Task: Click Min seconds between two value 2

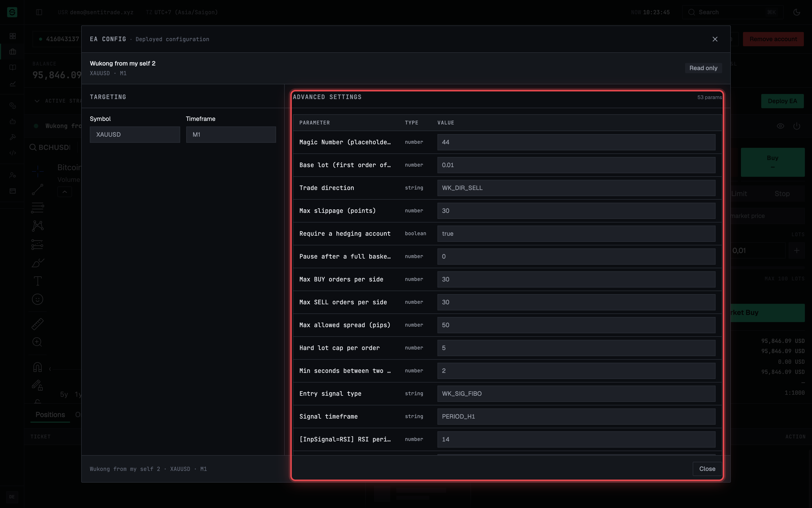Action: pos(576,371)
